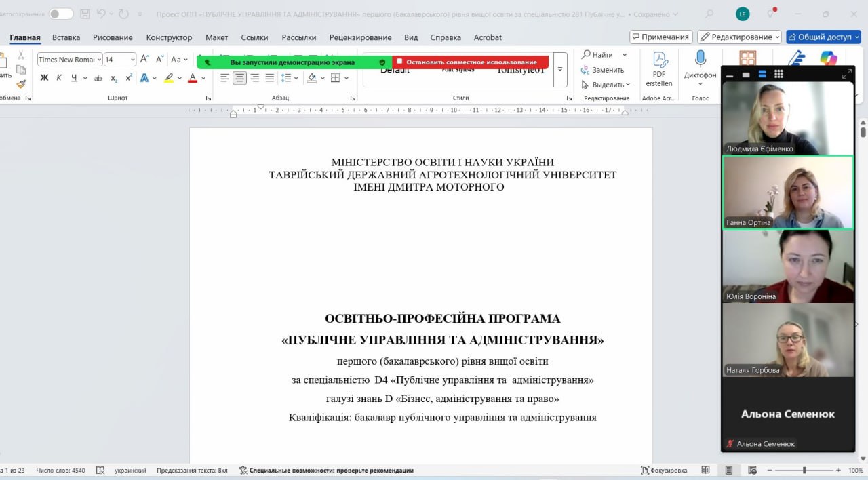Open Выделить selection dropdown
The image size is (868, 480).
[x=606, y=85]
